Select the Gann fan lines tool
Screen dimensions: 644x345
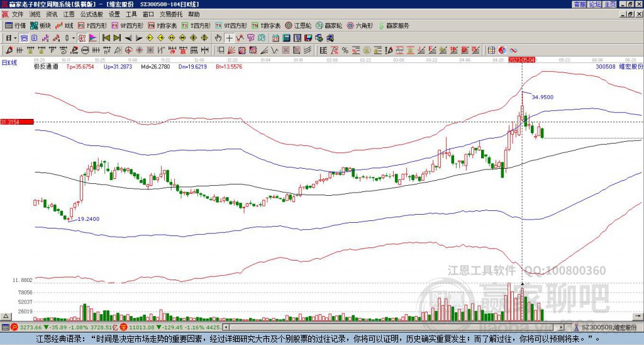click(231, 50)
